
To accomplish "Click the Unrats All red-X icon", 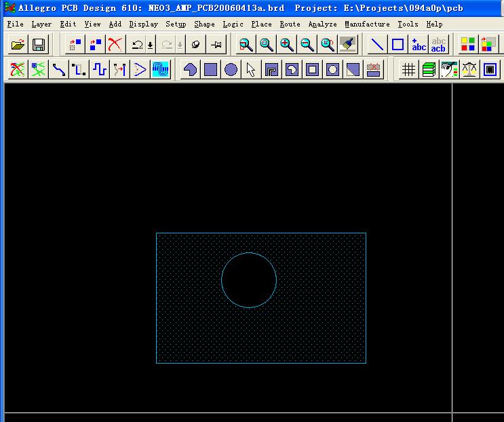I will click(x=18, y=69).
